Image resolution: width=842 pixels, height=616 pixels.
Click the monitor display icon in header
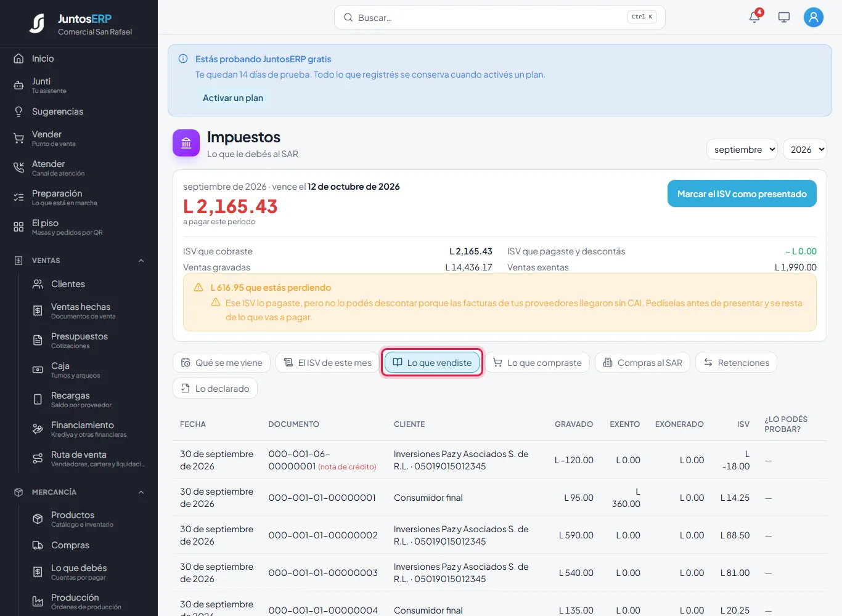click(784, 17)
